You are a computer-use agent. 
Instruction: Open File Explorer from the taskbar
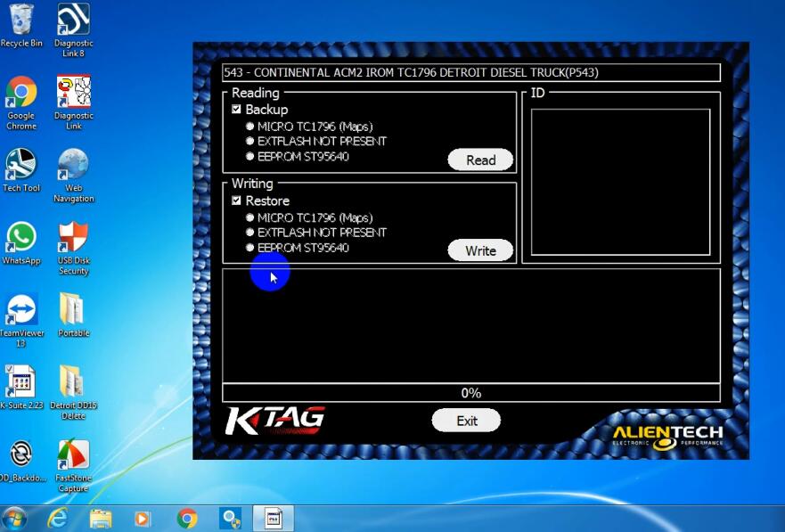click(x=100, y=519)
